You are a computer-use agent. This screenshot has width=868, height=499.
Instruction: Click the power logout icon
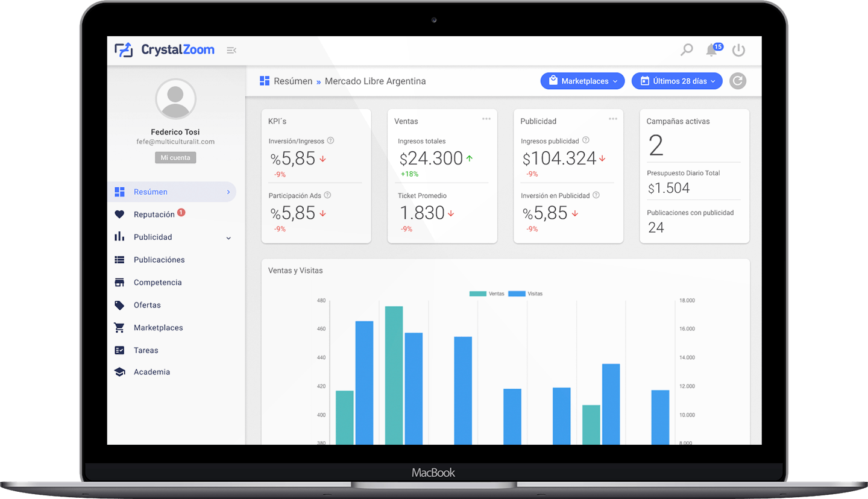[x=738, y=51]
